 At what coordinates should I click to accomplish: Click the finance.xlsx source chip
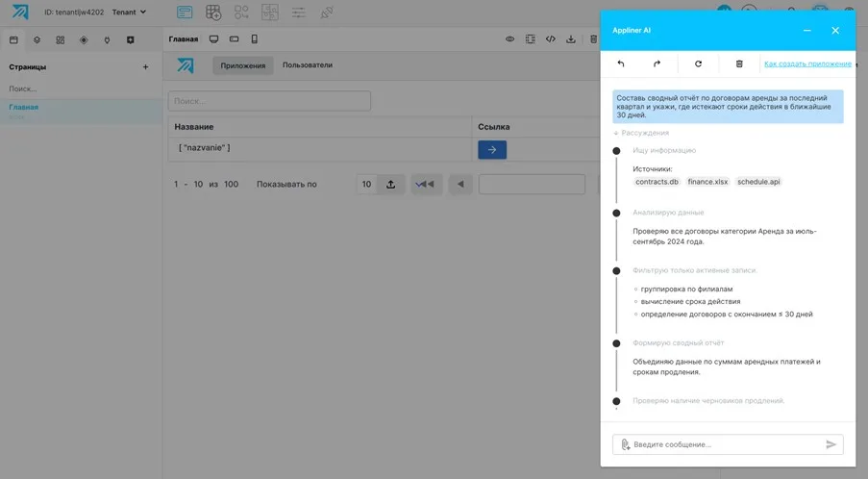pyautogui.click(x=707, y=182)
